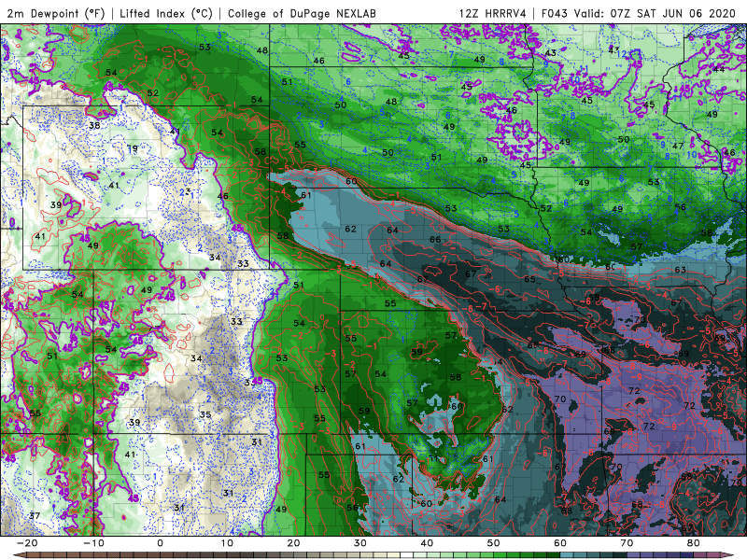747x560 pixels.
Task: Click the 'Lifted Index (°C)' title text
Action: [166, 13]
